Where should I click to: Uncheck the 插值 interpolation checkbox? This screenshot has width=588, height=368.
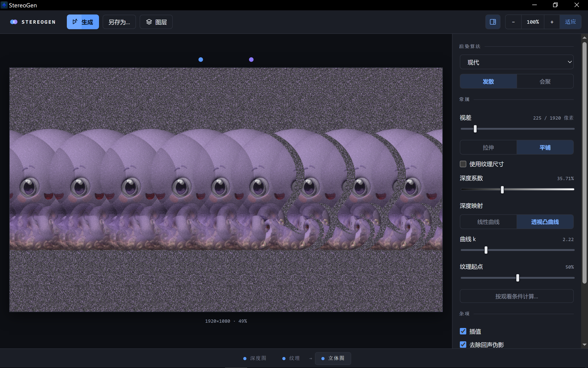463,331
